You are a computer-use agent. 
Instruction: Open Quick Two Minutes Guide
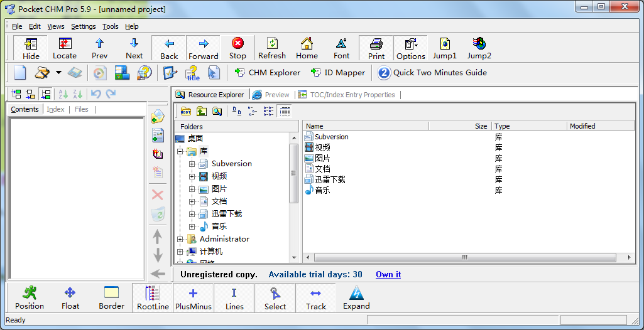pyautogui.click(x=432, y=73)
